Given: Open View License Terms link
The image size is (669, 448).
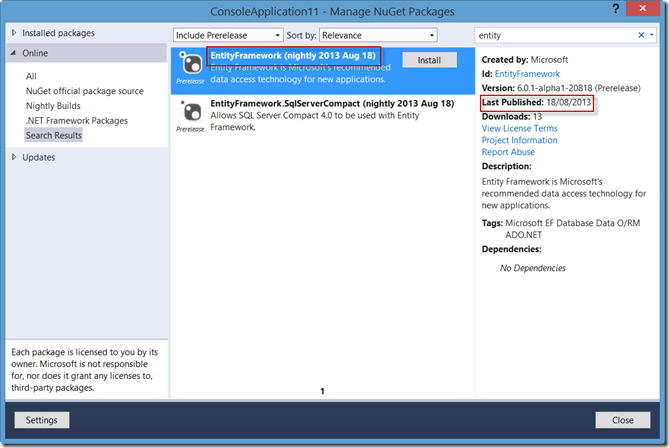Looking at the screenshot, I should tap(519, 128).
